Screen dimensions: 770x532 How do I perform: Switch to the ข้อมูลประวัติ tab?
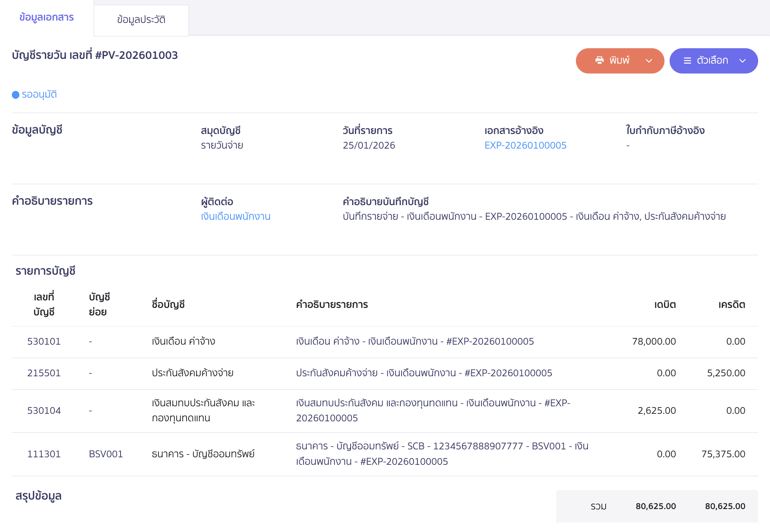click(x=141, y=18)
